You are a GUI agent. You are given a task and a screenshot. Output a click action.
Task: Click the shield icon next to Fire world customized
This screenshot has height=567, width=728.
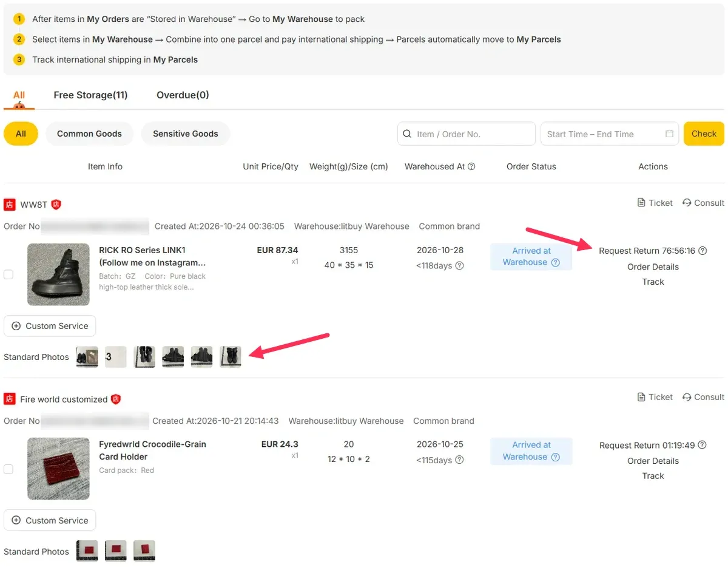[115, 399]
